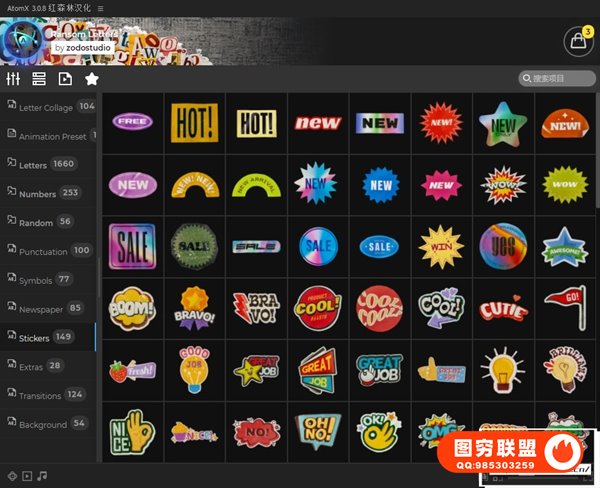Click the file play icon in toolbar
The height and width of the screenshot is (488, 600).
pyautogui.click(x=65, y=79)
